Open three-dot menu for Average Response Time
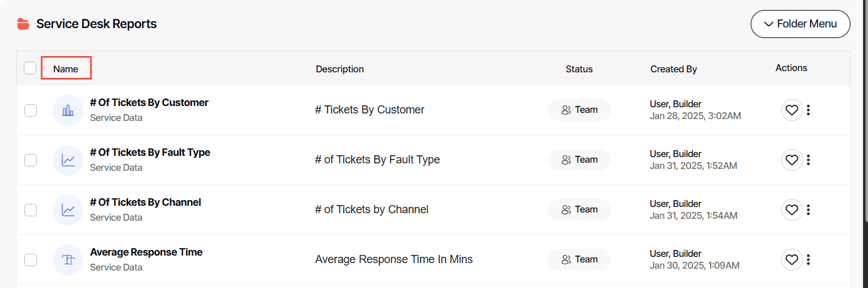Viewport: 868px width, 288px height. [x=808, y=260]
